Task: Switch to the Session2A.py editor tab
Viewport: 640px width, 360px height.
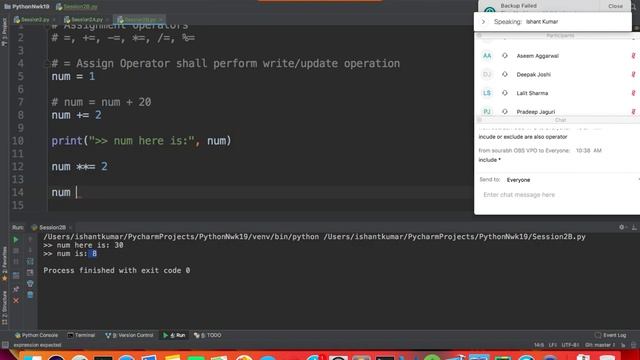Action: [x=84, y=19]
